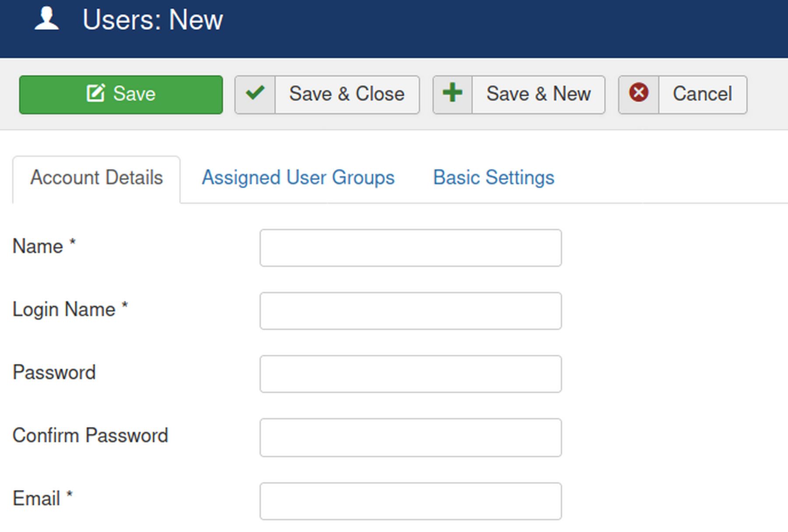Focus the Name input field
The image size is (788, 532).
pyautogui.click(x=410, y=248)
